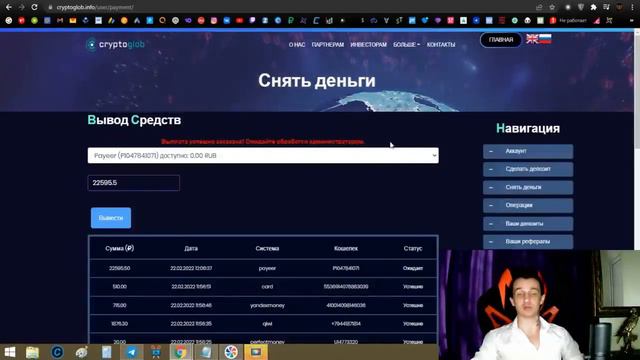Switch site language to English flag

pyautogui.click(x=532, y=39)
